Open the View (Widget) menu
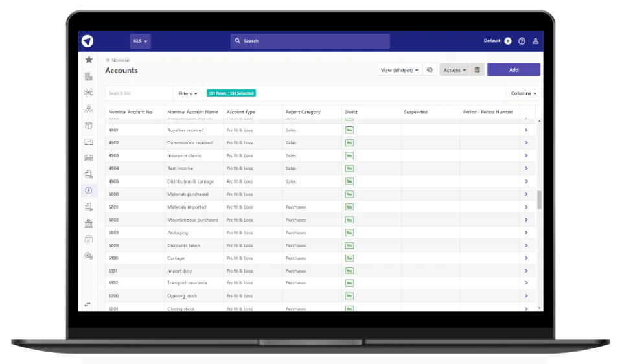Image resolution: width=622 pixels, height=364 pixels. [x=400, y=70]
